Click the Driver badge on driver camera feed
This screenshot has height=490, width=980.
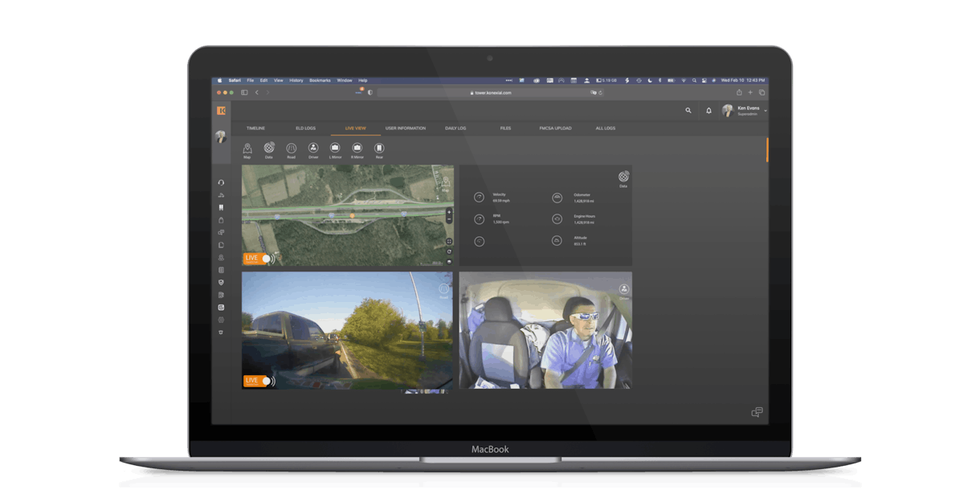pos(624,290)
